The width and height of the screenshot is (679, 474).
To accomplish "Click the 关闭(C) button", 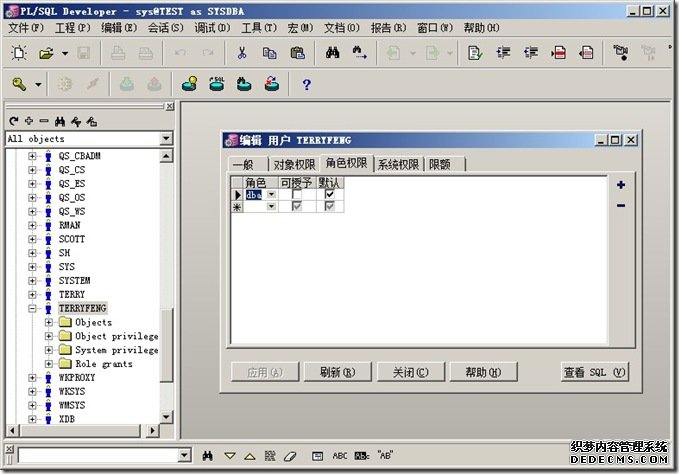I will (x=410, y=372).
